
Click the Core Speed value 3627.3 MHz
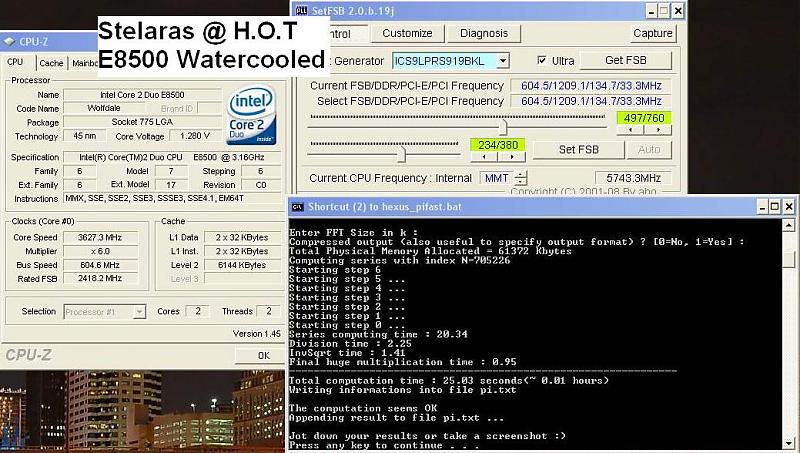tap(100, 237)
